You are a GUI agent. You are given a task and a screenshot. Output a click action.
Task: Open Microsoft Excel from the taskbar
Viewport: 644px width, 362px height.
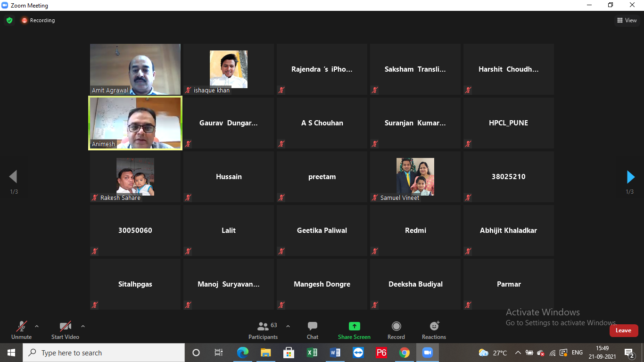coord(312,353)
